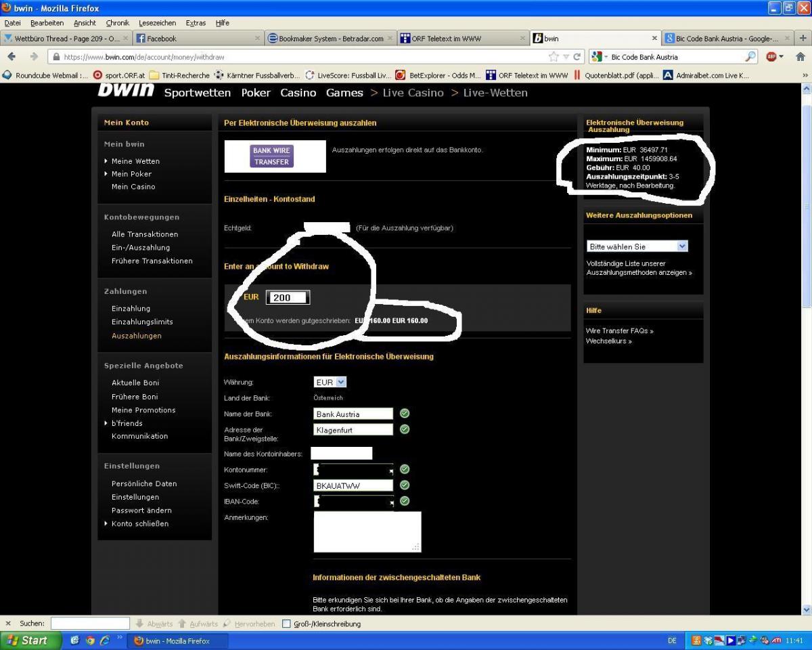812x650 pixels.
Task: Go to the Firefox home page icon
Action: pos(800,57)
